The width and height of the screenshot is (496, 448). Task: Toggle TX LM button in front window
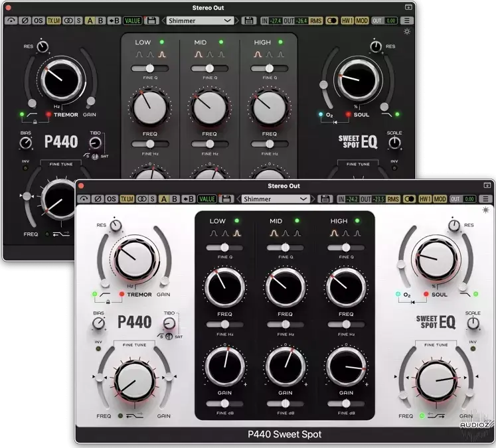click(127, 199)
